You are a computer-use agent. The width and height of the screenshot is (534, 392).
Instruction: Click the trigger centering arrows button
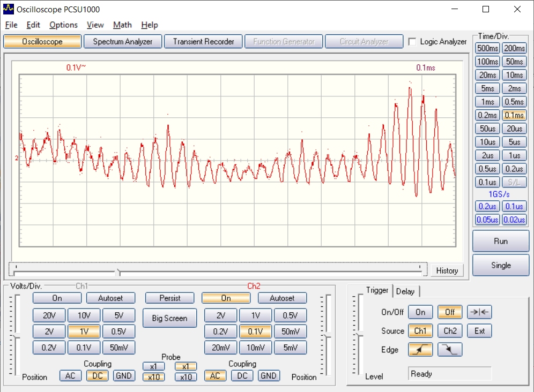tap(479, 312)
